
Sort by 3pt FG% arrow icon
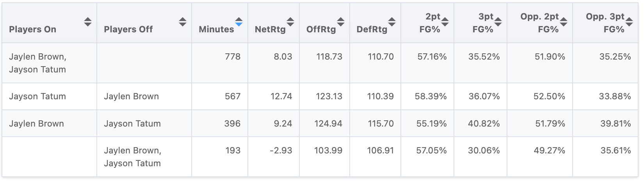click(x=498, y=22)
